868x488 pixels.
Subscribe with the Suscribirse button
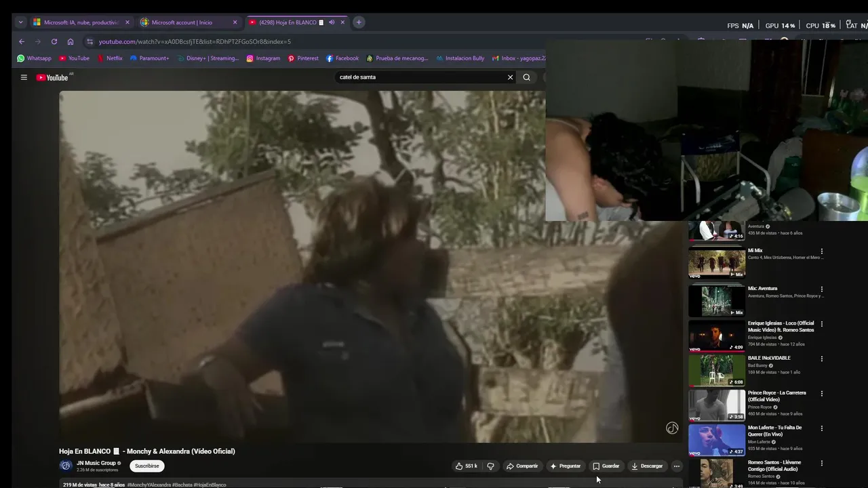pyautogui.click(x=147, y=466)
